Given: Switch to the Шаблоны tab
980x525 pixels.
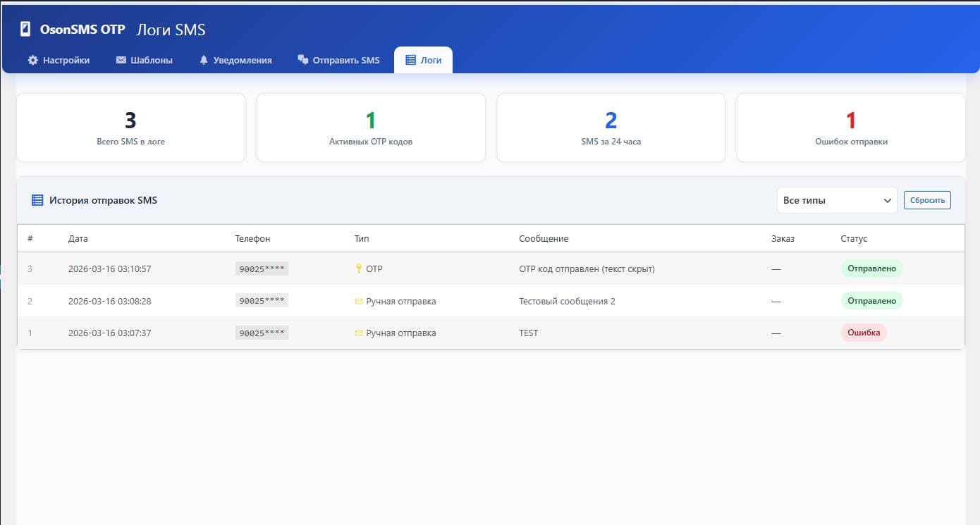Looking at the screenshot, I should tap(144, 61).
